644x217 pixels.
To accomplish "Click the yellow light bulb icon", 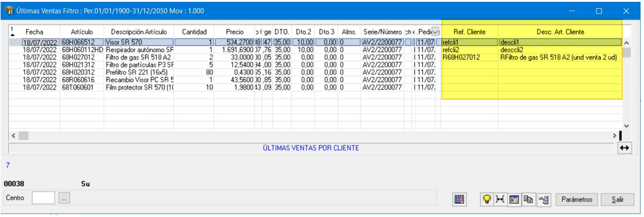I will click(x=486, y=199).
